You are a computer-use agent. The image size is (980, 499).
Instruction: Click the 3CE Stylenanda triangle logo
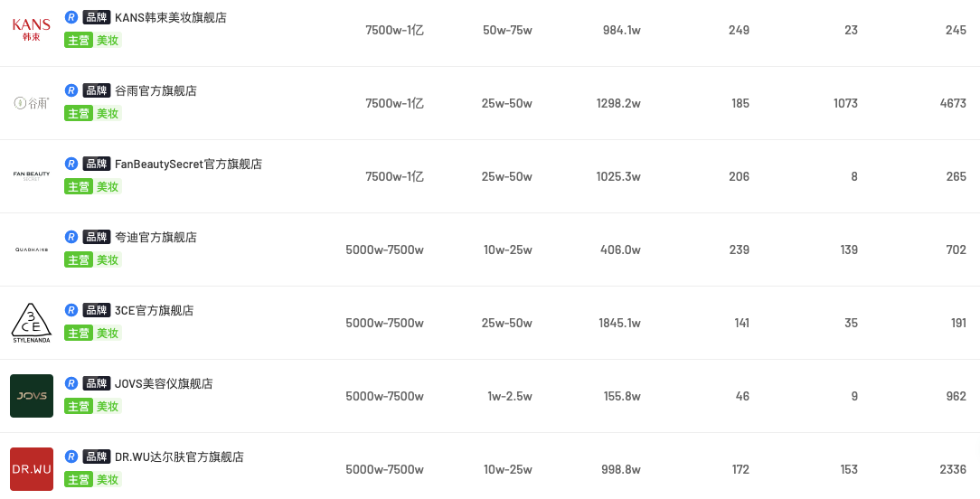(32, 323)
